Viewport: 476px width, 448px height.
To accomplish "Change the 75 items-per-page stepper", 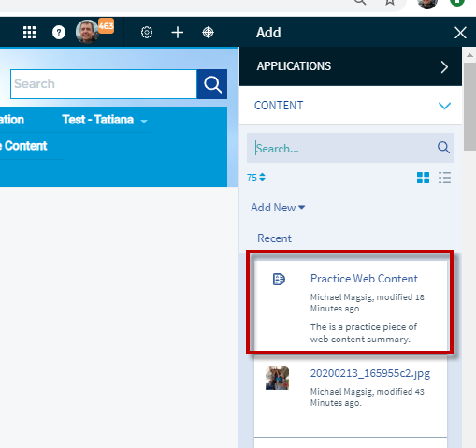I will click(256, 177).
